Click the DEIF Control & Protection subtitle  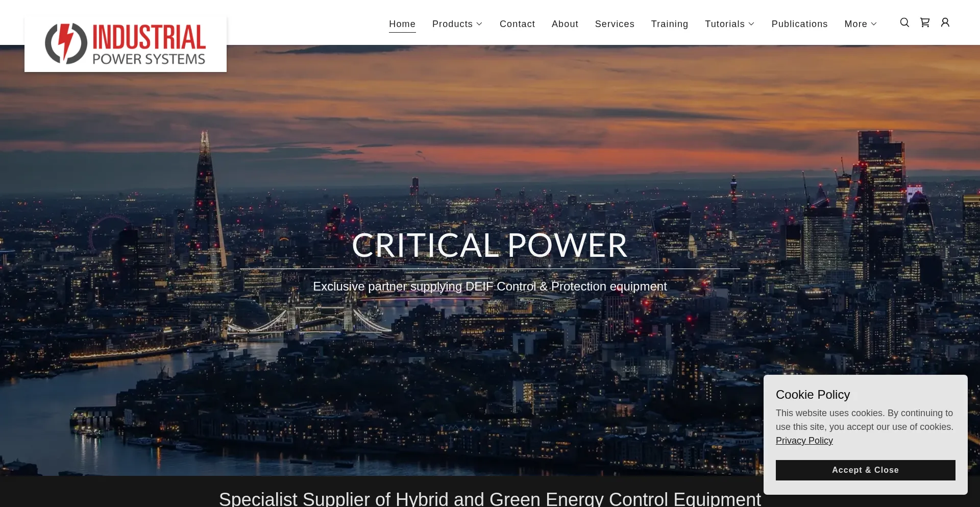click(489, 286)
